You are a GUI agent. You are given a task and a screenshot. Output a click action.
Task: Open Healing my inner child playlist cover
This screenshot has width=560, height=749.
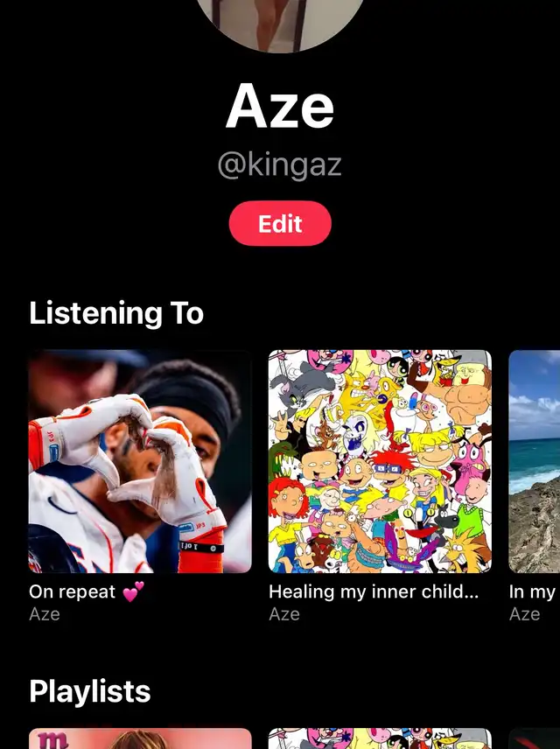380,461
